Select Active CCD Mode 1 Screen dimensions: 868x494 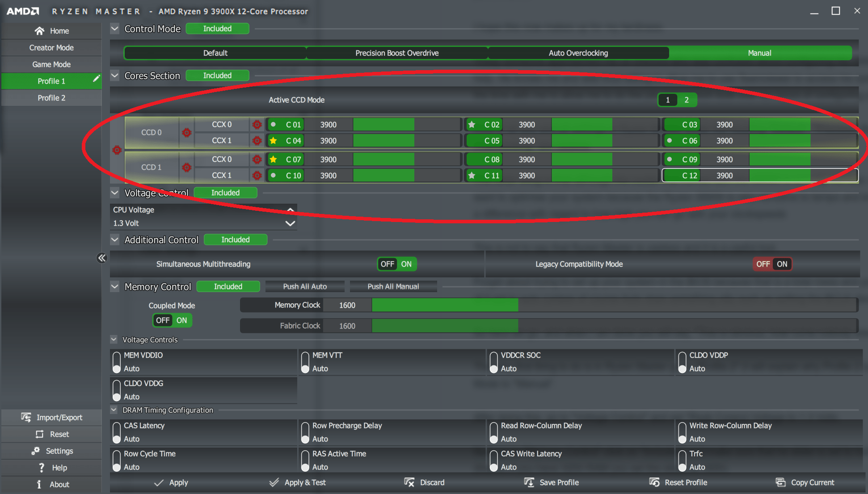click(x=668, y=100)
